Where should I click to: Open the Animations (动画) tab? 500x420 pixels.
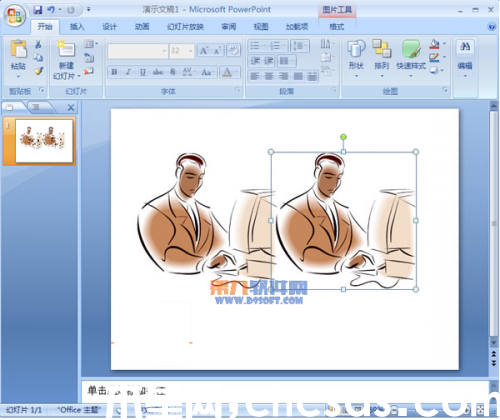coord(142,27)
